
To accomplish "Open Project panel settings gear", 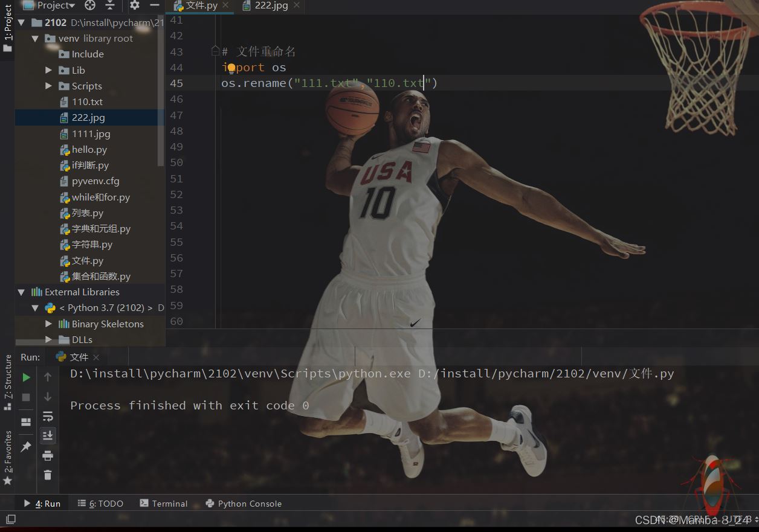I will pyautogui.click(x=135, y=5).
